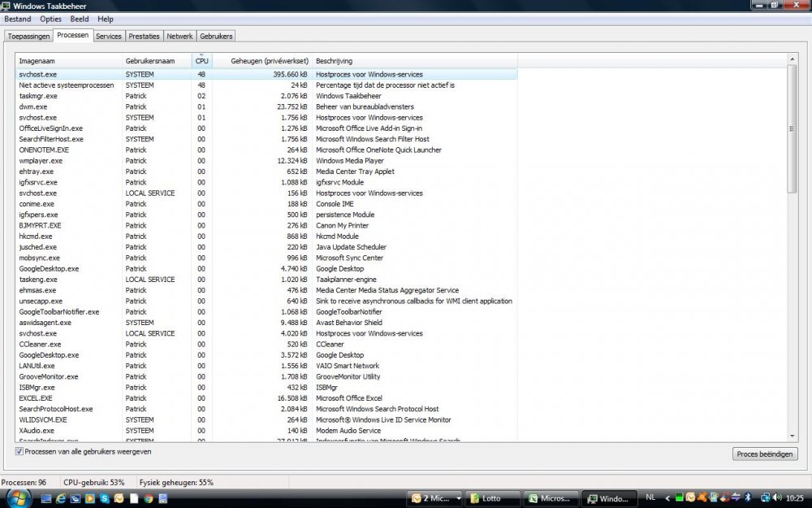Expand the grouped '2 Mic...' taskbar button
The width and height of the screenshot is (812, 508).
coord(436,498)
